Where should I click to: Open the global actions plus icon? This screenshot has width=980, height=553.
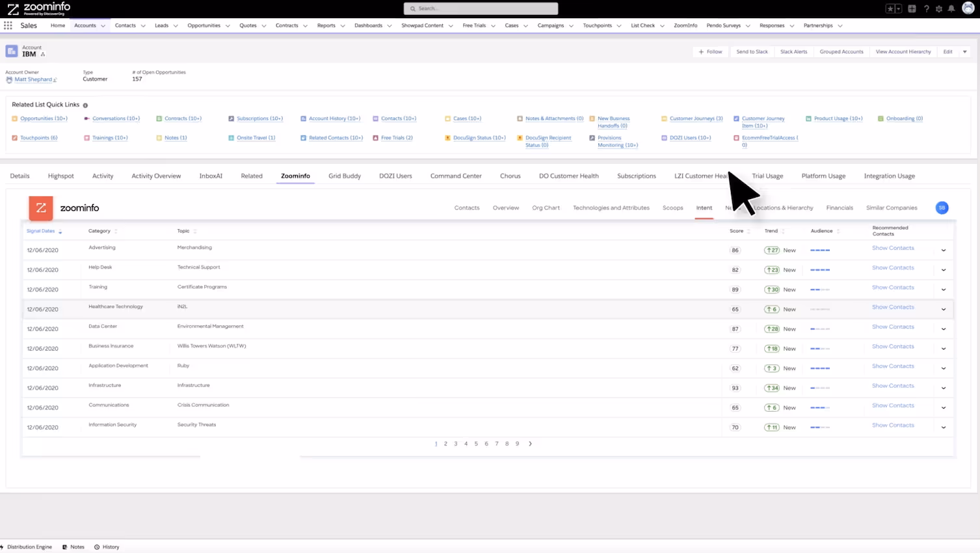[x=912, y=8]
